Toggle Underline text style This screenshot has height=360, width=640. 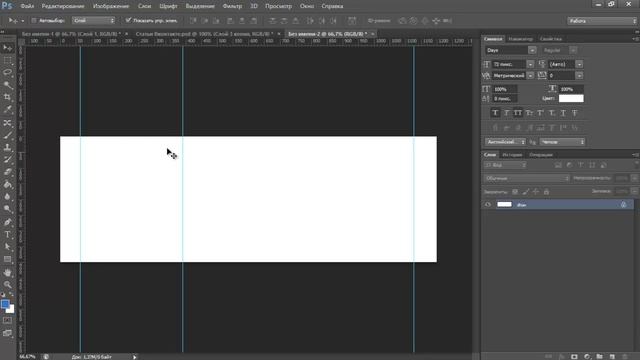pyautogui.click(x=563, y=113)
